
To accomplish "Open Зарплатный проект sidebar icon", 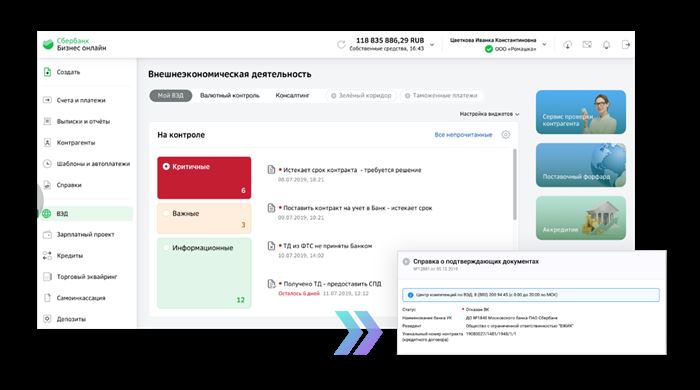I will coord(47,234).
